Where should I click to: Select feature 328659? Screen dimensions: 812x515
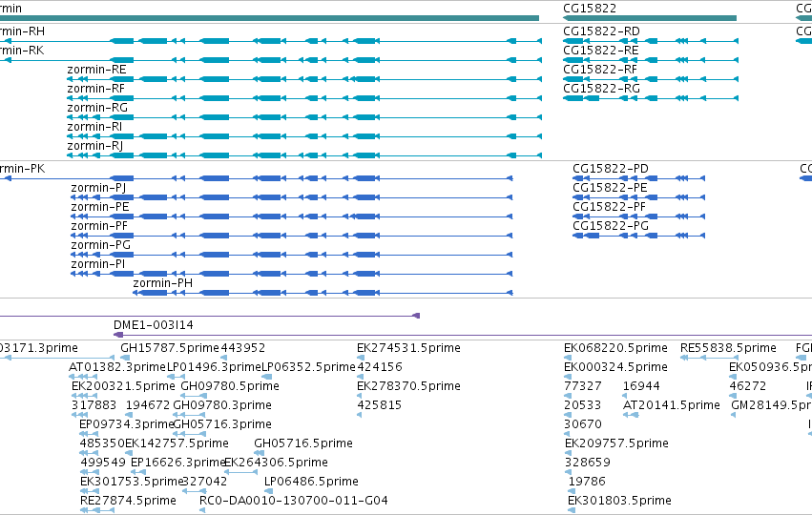click(588, 463)
